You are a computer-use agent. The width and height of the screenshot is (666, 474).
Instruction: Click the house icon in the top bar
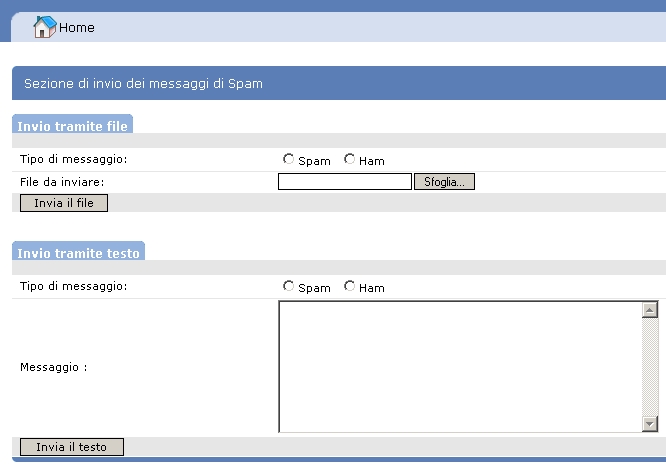pos(44,28)
